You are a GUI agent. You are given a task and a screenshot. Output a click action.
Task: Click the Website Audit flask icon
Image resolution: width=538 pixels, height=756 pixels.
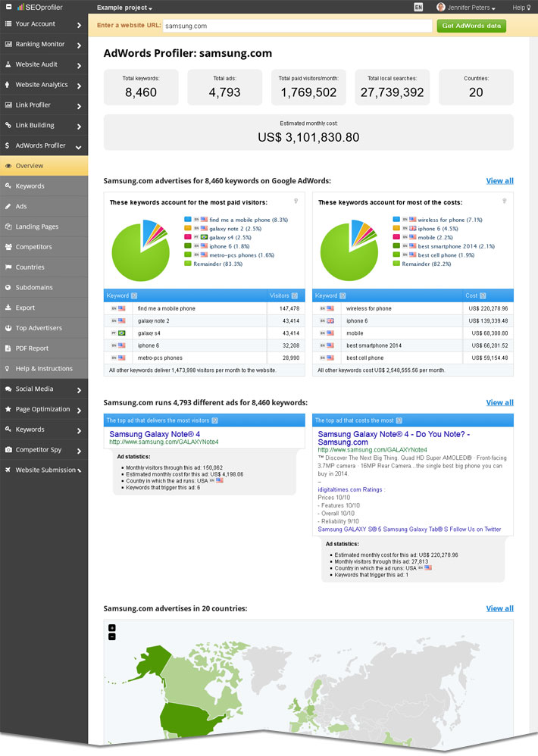coord(8,64)
